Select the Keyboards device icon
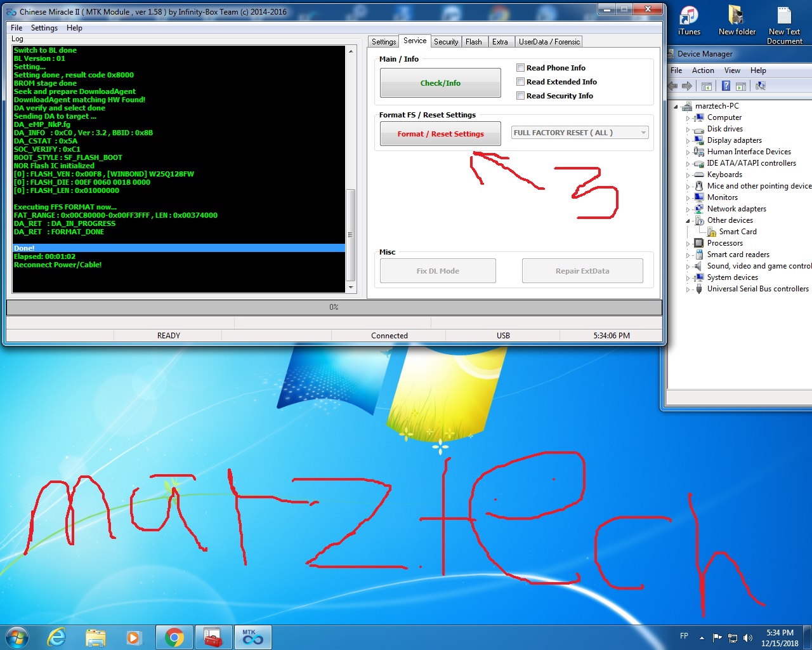 [x=699, y=175]
